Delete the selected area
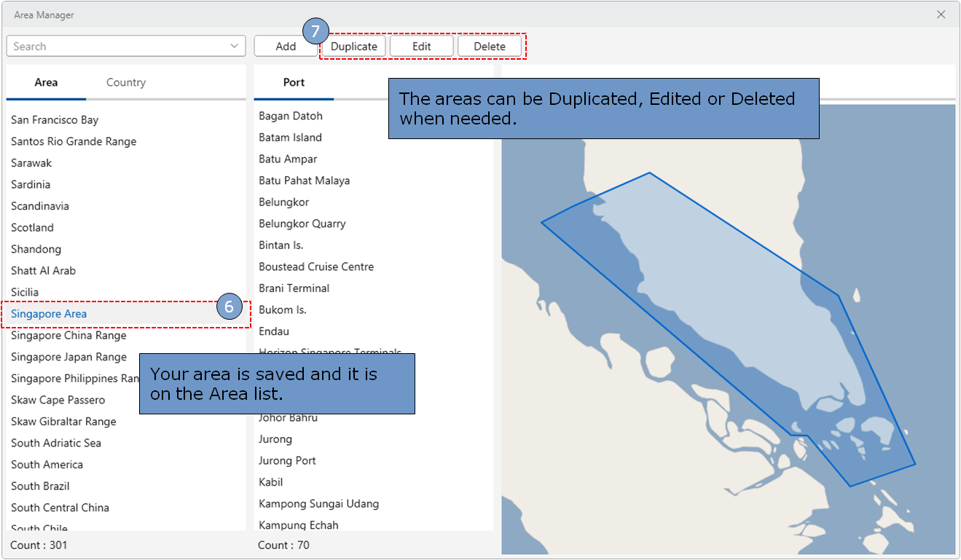Image resolution: width=961 pixels, height=560 pixels. coord(490,46)
